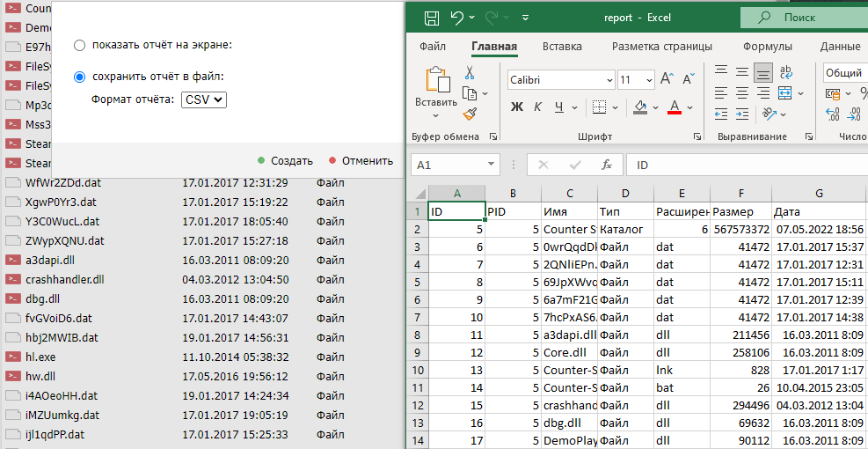Click the Save icon in Excel
Screen dimensions: 868x449
click(431, 18)
